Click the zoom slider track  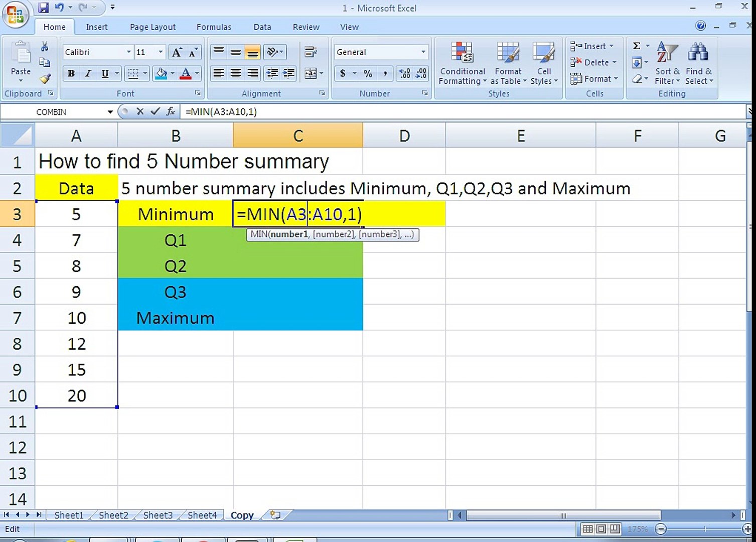click(704, 529)
